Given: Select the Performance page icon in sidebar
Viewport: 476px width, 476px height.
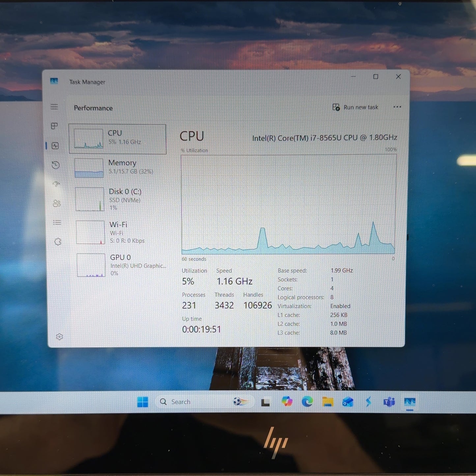Looking at the screenshot, I should pyautogui.click(x=55, y=146).
